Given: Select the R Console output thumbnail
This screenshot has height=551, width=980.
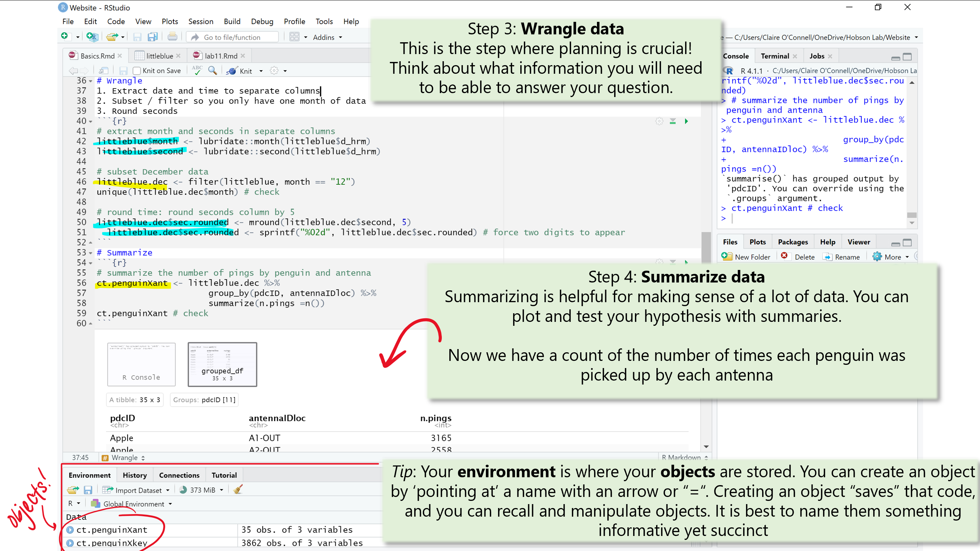Looking at the screenshot, I should pyautogui.click(x=141, y=364).
